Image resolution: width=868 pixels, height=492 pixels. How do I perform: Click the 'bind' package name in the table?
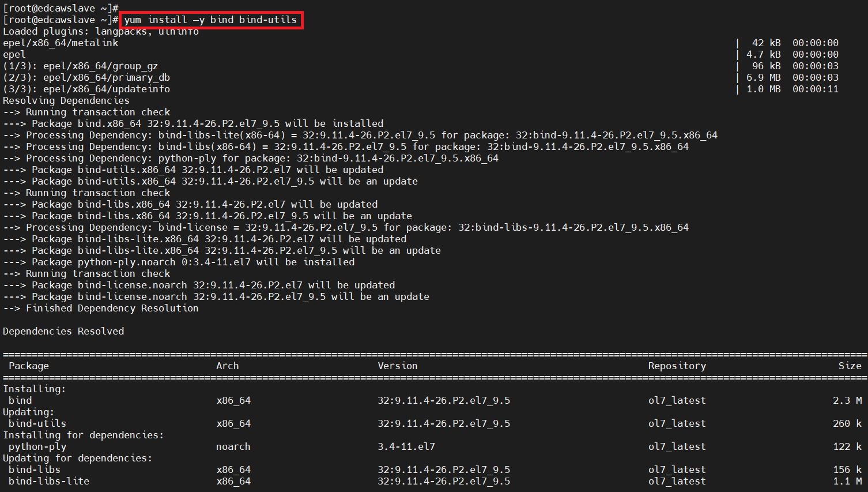[20, 400]
